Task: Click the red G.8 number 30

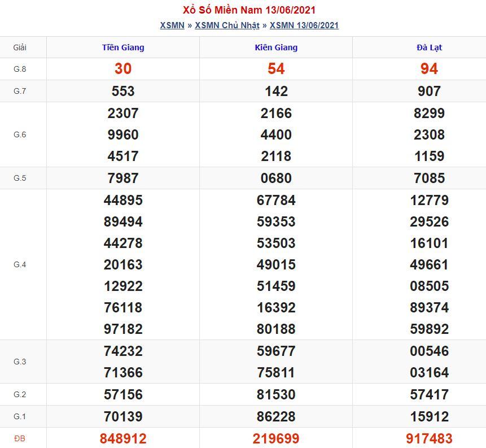Action: click(123, 68)
